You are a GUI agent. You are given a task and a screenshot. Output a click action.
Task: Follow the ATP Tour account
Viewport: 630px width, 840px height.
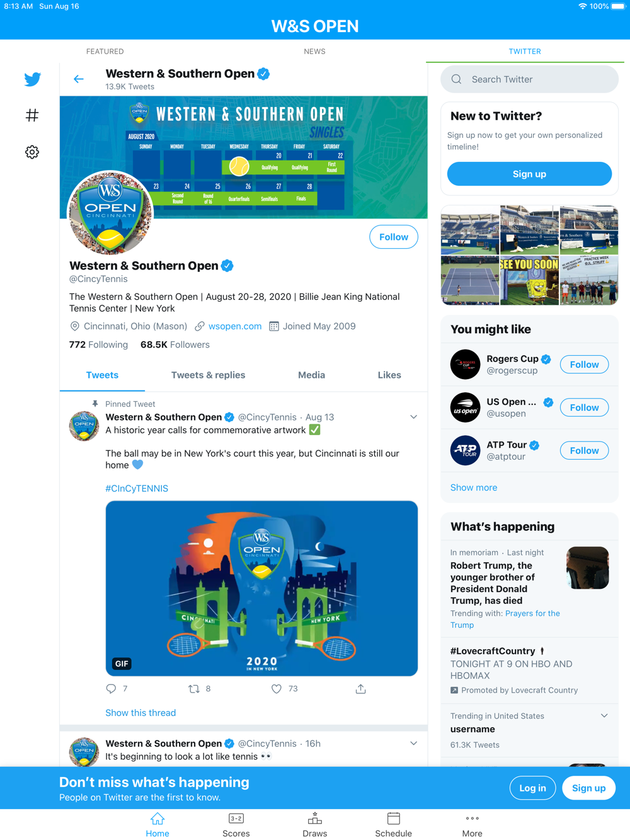(584, 451)
